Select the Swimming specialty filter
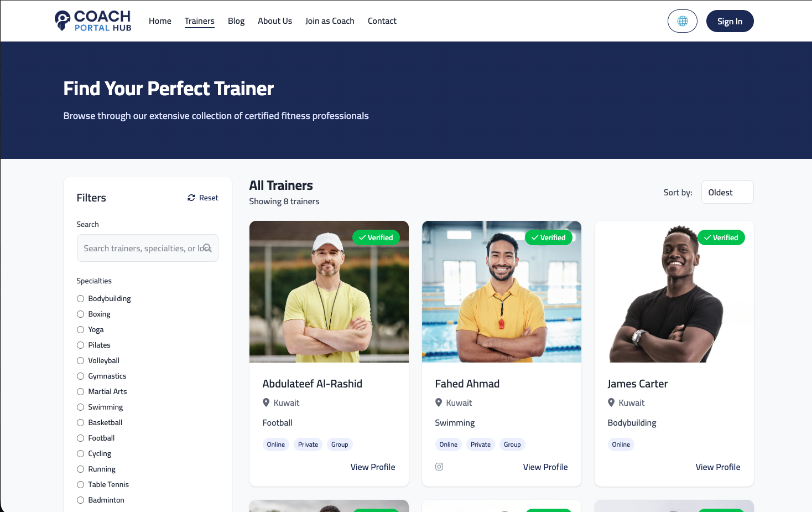The image size is (812, 512). click(x=80, y=407)
